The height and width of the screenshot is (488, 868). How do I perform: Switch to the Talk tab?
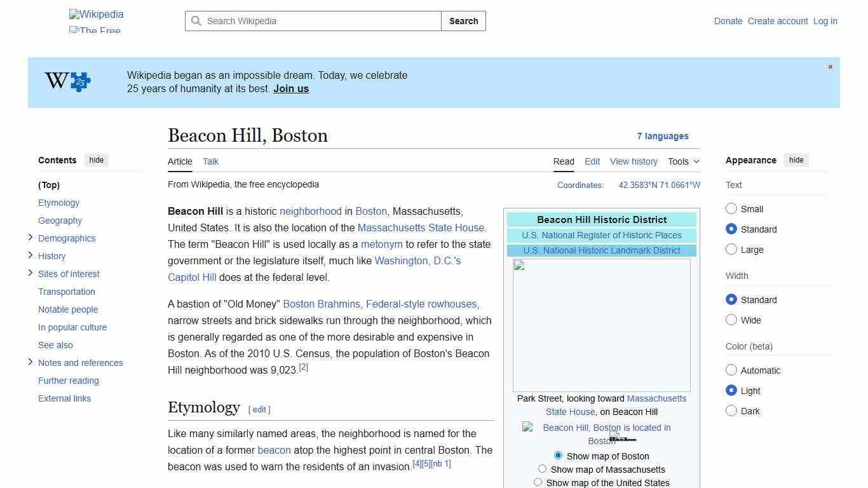click(210, 161)
